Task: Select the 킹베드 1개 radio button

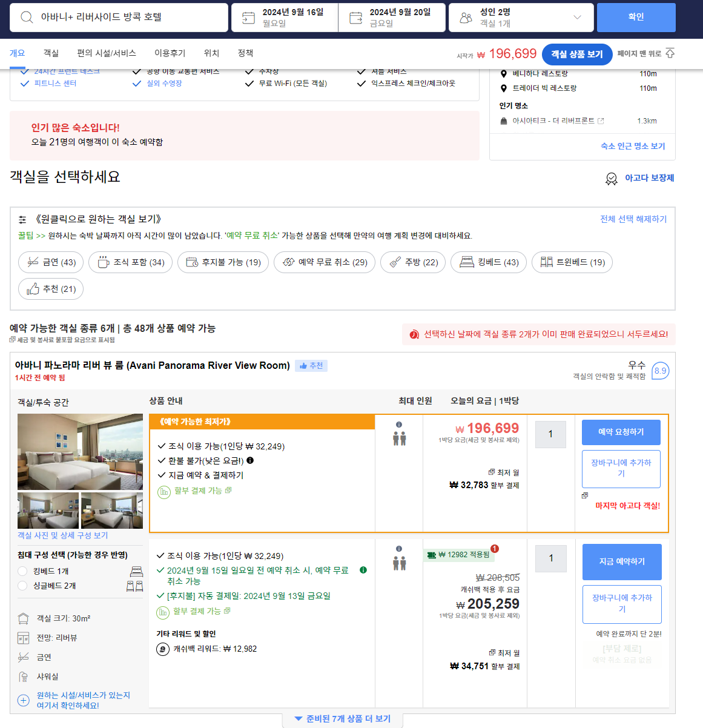Action: pyautogui.click(x=22, y=571)
